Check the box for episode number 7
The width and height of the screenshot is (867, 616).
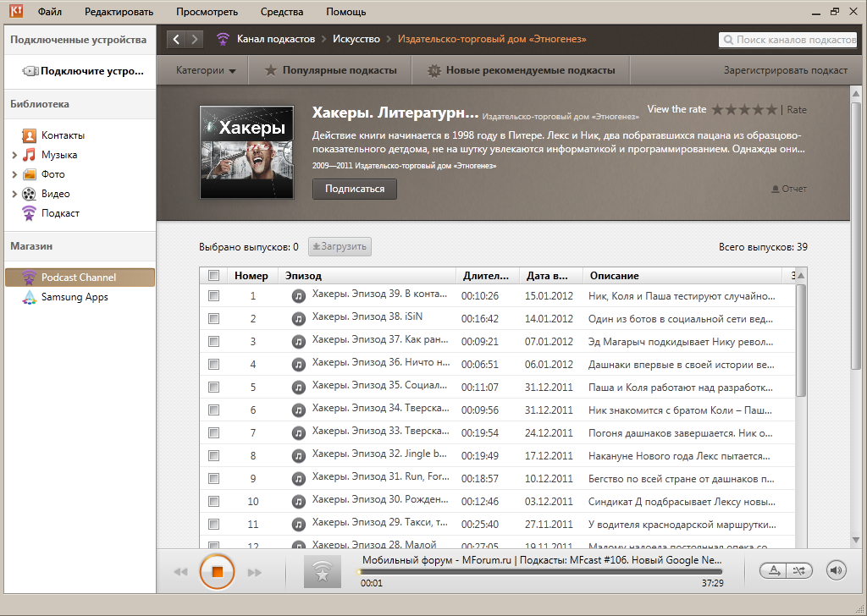(213, 433)
